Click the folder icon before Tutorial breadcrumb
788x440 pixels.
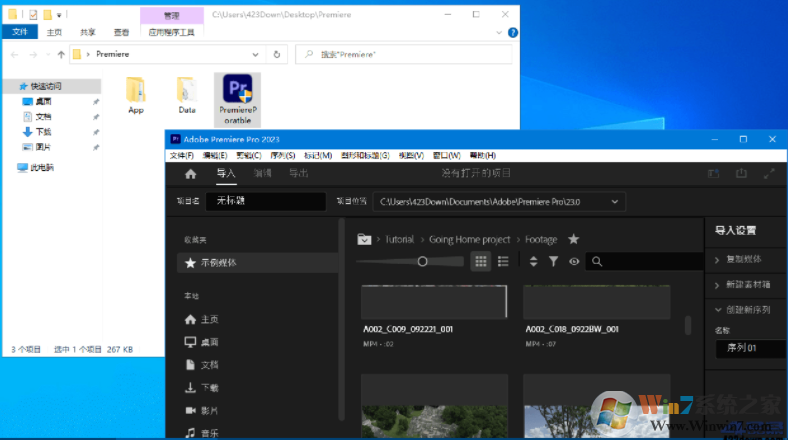[364, 239]
